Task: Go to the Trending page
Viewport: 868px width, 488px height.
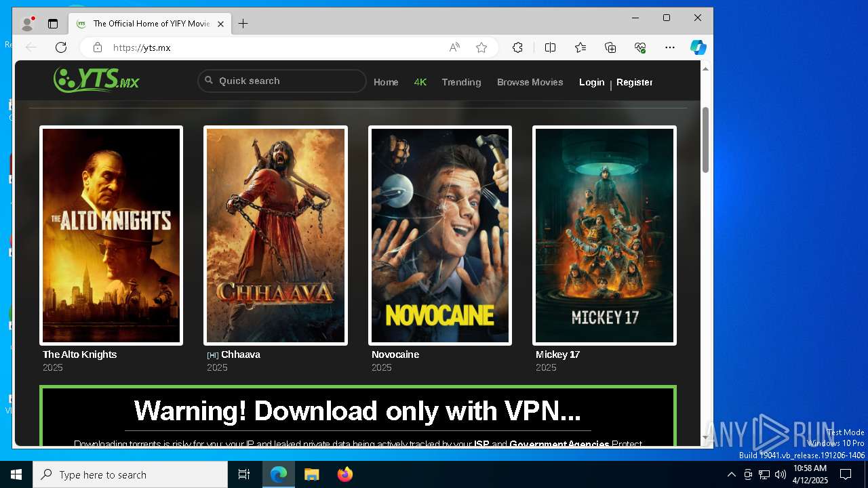Action: click(461, 82)
